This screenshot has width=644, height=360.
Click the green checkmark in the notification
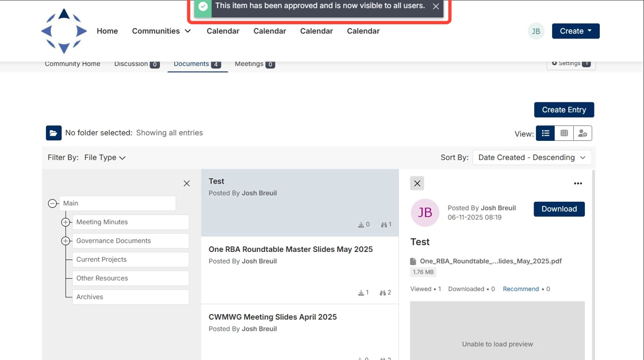[203, 6]
